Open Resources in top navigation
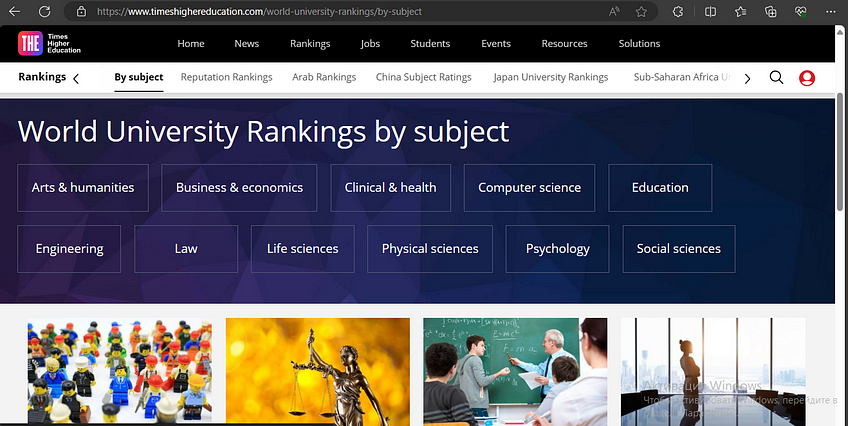This screenshot has height=426, width=848. tap(565, 44)
